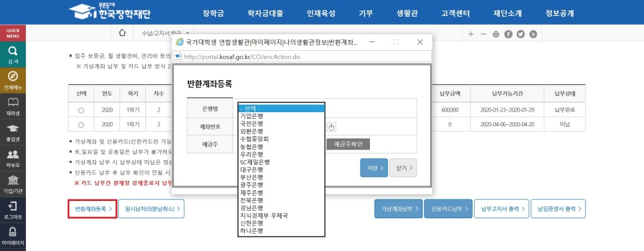Choose 하나은행 from bank list

click(281, 231)
